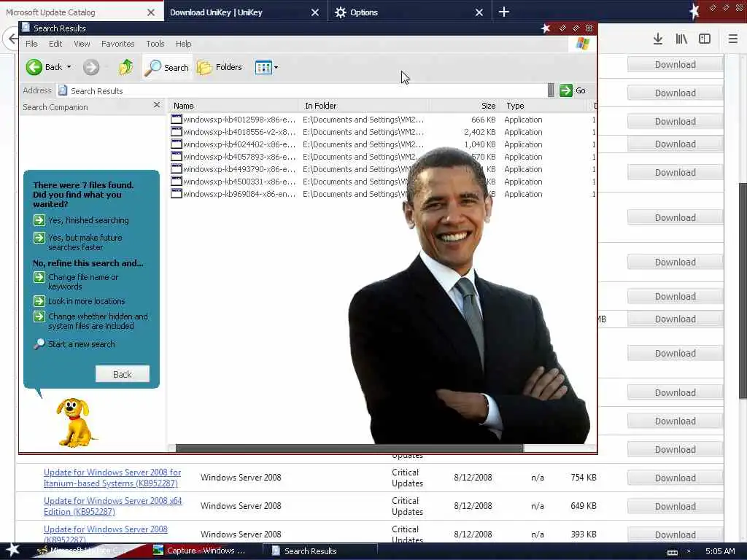Download the 393 KB KB952287 update
Image resolution: width=747 pixels, height=560 pixels.
[x=675, y=534]
